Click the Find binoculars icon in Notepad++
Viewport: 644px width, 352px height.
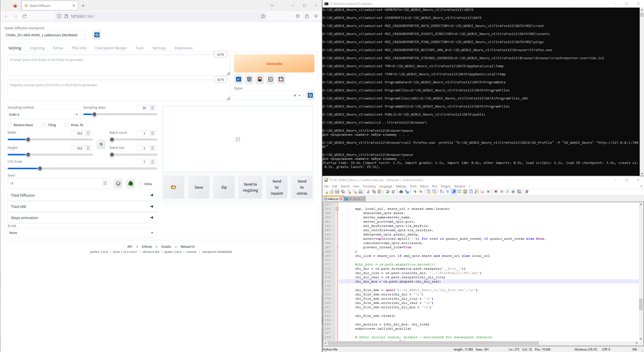point(401,192)
